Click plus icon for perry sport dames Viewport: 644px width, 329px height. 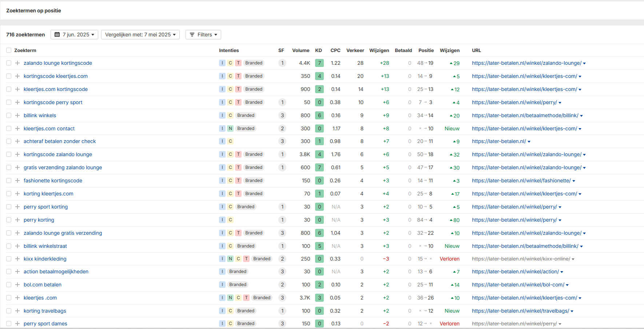(17, 324)
